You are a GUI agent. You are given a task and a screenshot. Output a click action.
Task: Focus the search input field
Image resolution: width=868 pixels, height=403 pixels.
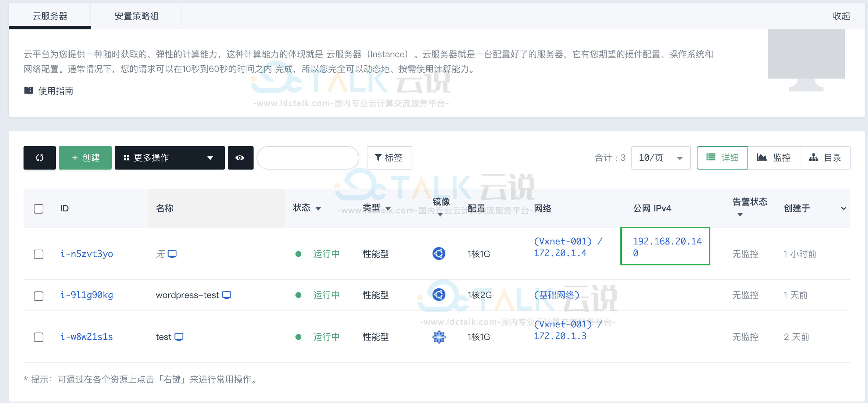pos(308,158)
